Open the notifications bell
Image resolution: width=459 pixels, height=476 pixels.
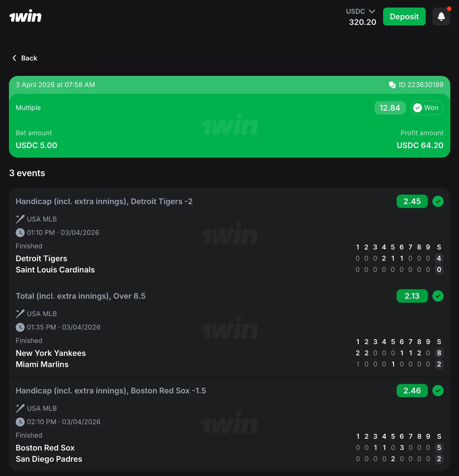click(x=441, y=16)
